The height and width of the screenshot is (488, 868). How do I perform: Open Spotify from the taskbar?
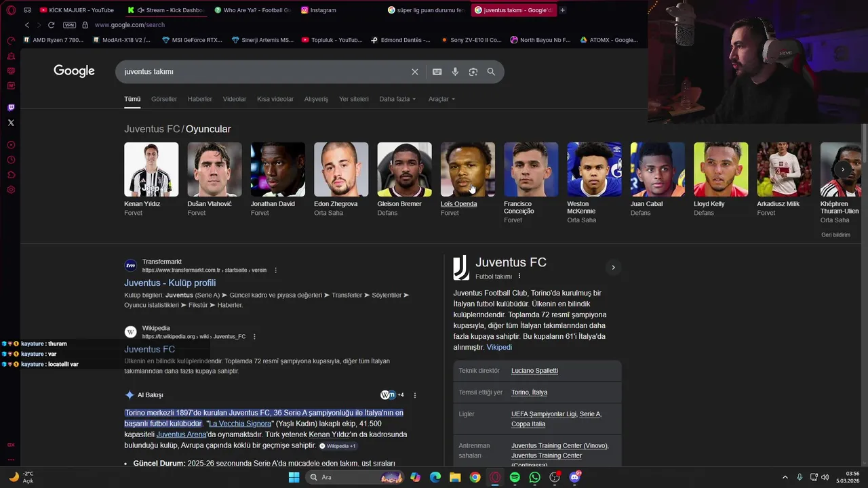[515, 477]
